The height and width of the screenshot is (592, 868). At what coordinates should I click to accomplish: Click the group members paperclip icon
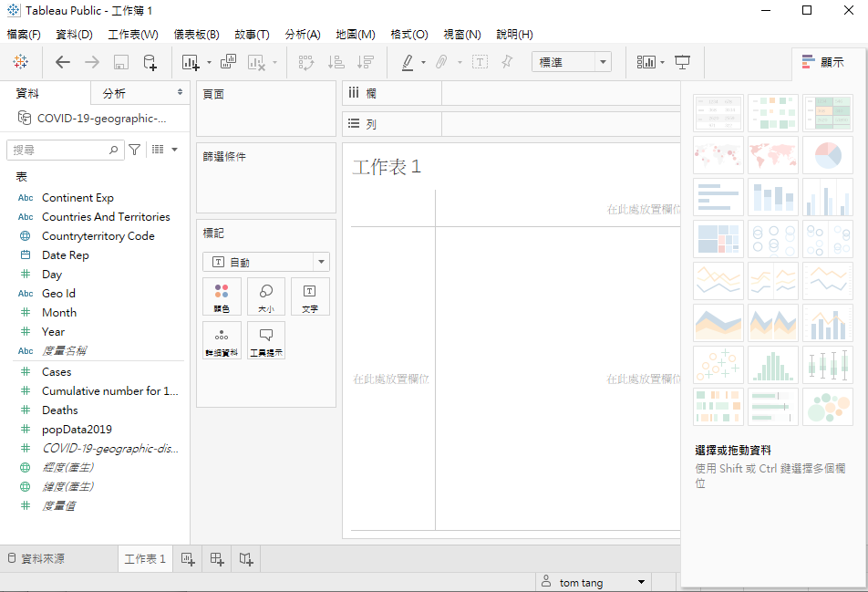[x=441, y=62]
